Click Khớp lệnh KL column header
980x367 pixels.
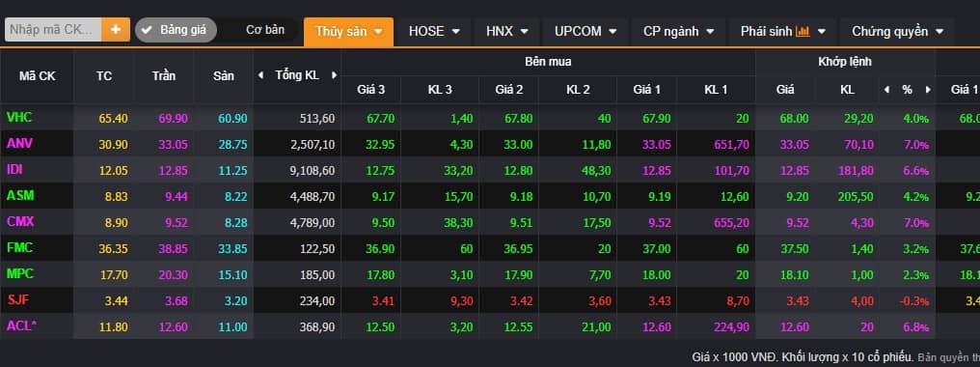pos(847,90)
